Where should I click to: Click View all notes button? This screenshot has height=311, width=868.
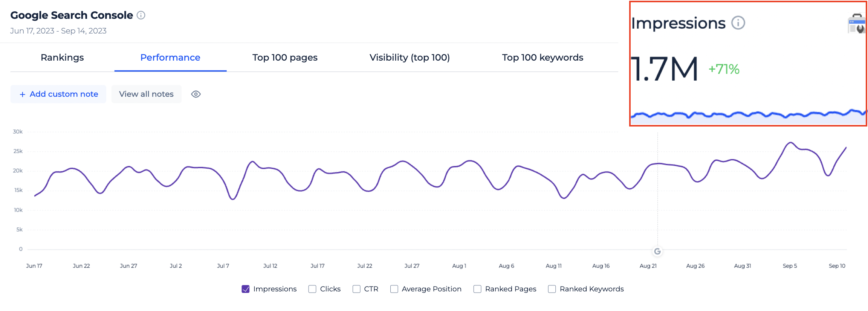pos(147,94)
